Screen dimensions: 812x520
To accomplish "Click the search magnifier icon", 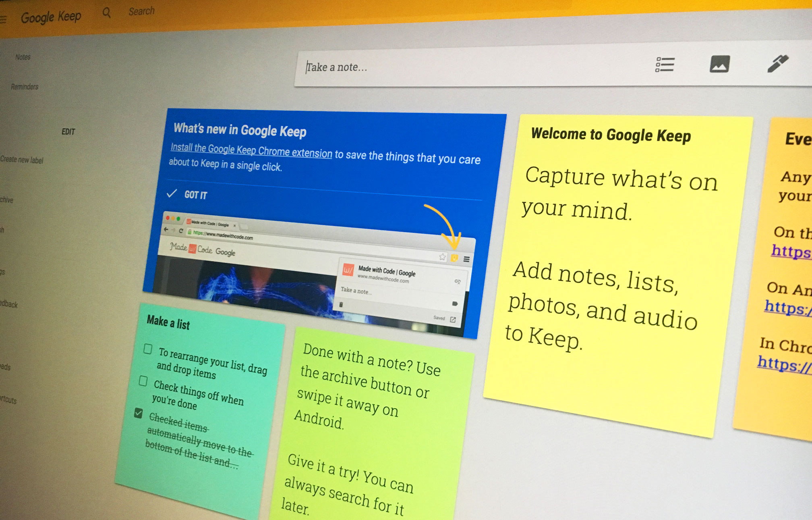I will (106, 13).
